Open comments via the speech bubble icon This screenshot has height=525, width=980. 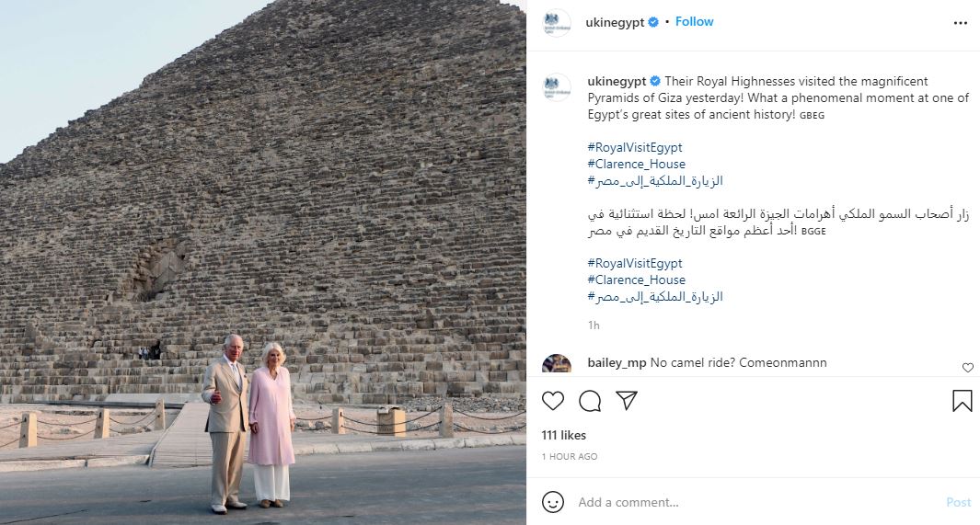click(589, 401)
